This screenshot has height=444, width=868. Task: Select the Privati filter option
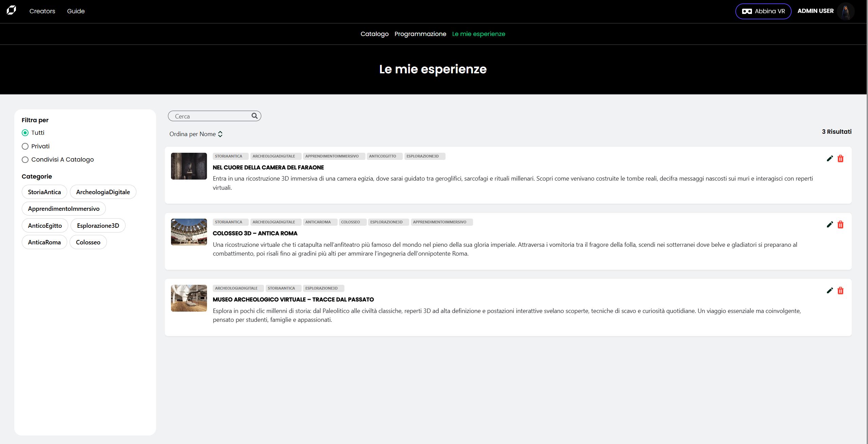click(x=25, y=146)
